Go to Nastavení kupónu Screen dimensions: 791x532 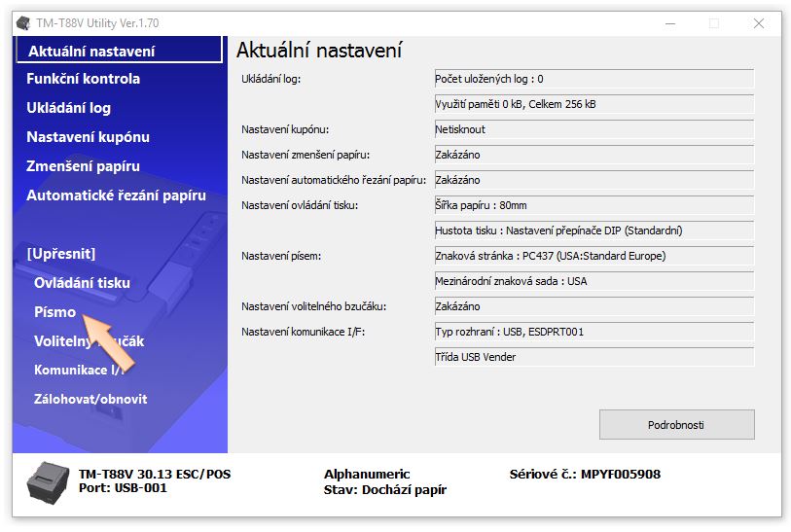click(x=88, y=137)
